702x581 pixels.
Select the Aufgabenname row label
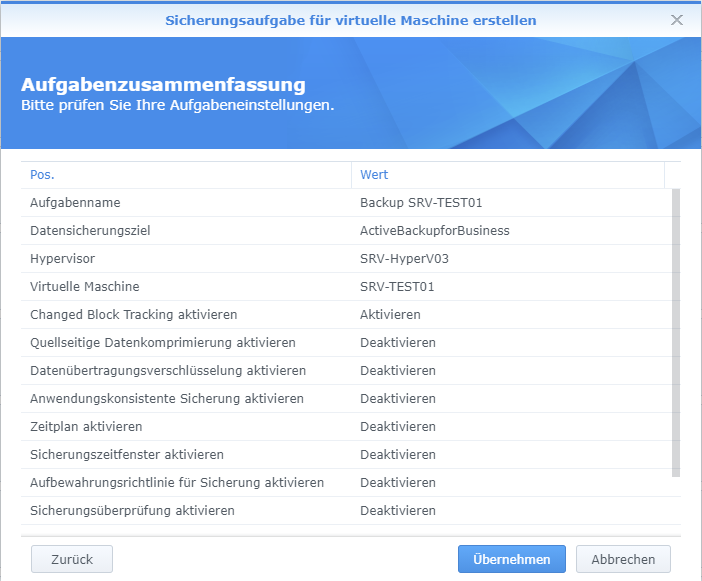coord(75,203)
